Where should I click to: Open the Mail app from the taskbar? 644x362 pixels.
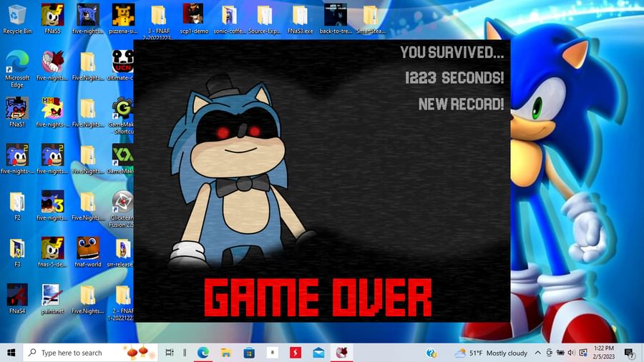pyautogui.click(x=318, y=353)
